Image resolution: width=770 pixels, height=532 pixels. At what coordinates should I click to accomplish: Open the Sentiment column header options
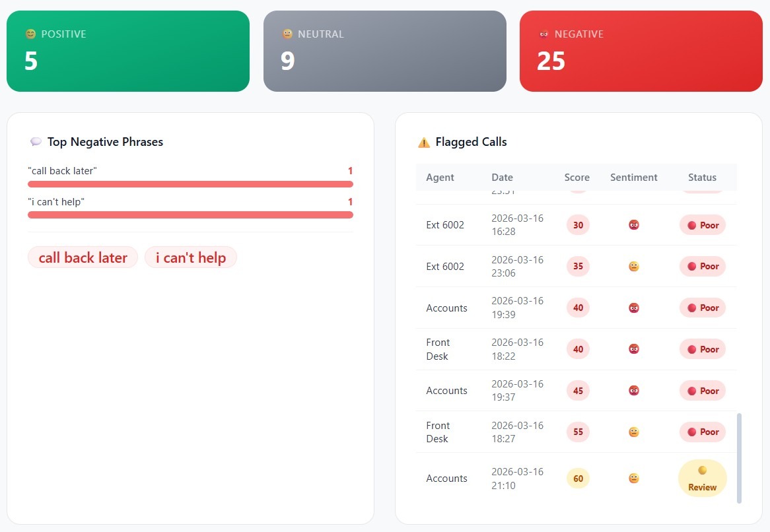(633, 177)
